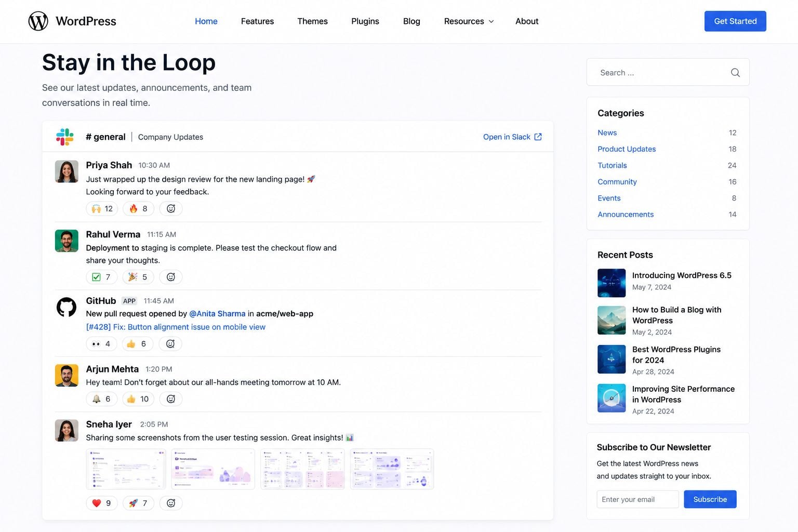Open the Events category

609,198
